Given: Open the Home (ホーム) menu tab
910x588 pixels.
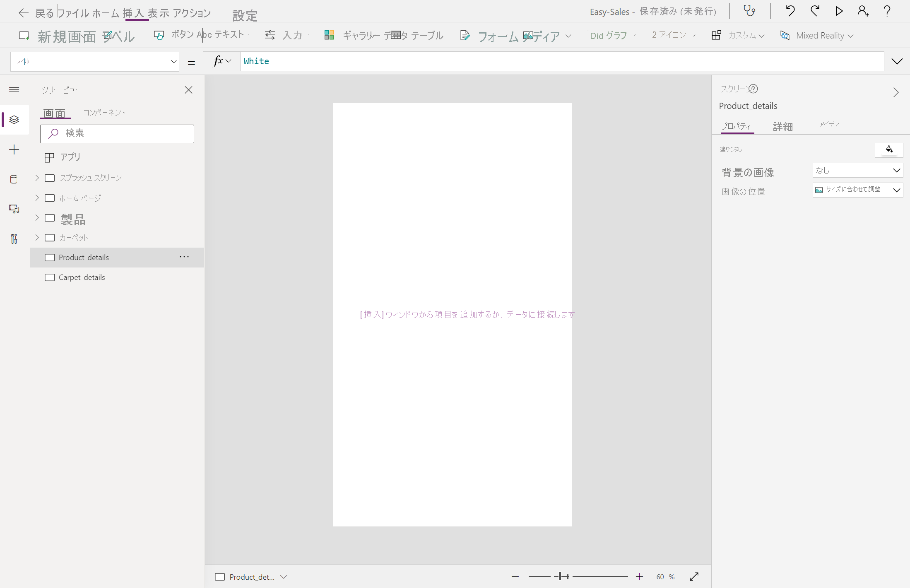Looking at the screenshot, I should [x=106, y=13].
